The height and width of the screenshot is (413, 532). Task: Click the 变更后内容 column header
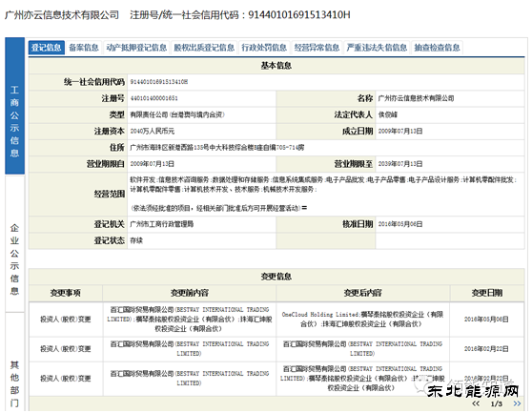(x=362, y=293)
